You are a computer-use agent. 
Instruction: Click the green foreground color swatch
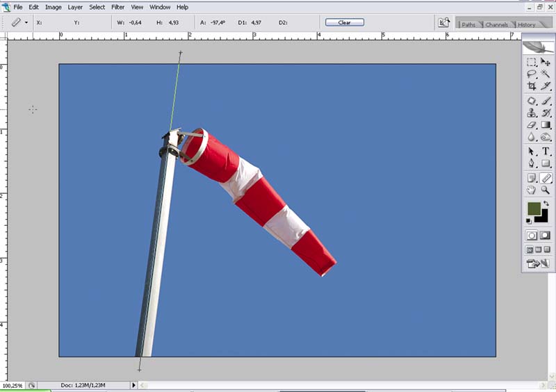click(x=533, y=209)
